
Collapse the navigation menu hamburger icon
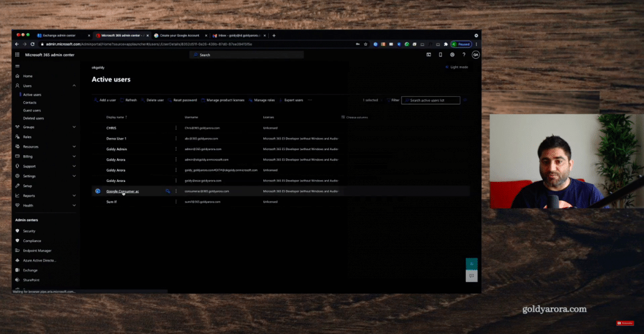(18, 66)
